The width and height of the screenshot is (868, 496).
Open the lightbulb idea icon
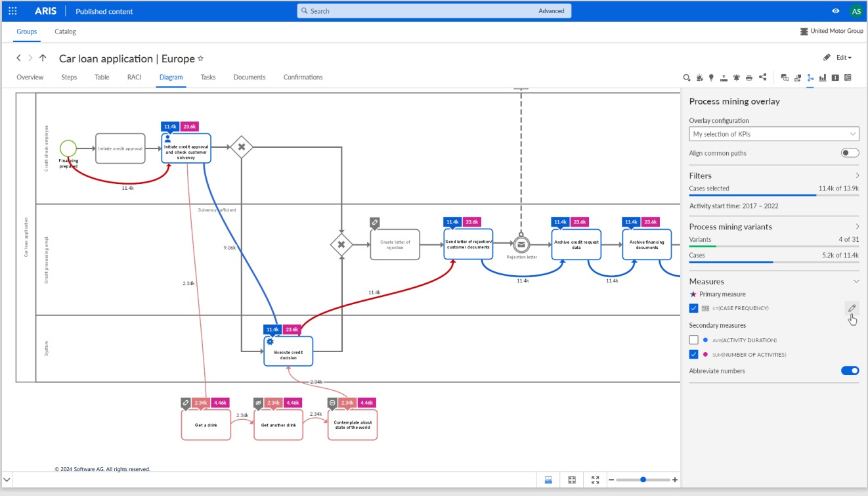711,78
